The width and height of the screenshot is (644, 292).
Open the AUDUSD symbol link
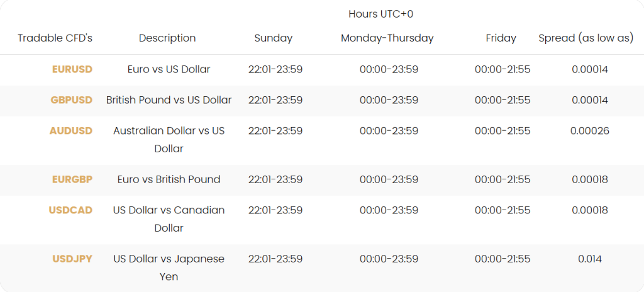(x=70, y=131)
